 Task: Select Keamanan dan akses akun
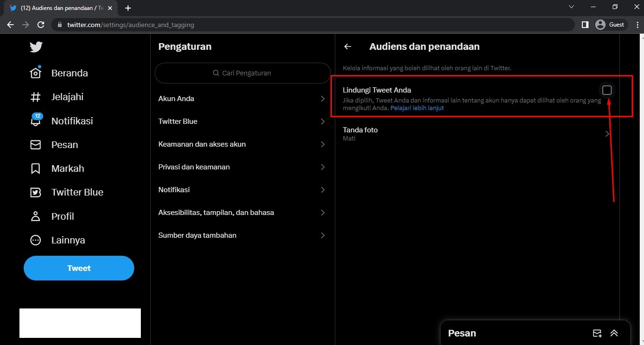point(243,144)
